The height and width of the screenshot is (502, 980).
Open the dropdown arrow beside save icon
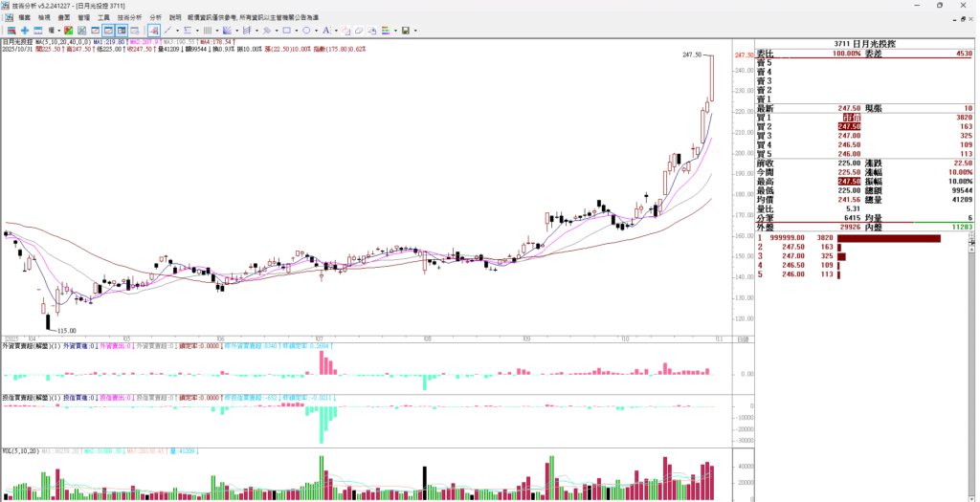415,31
